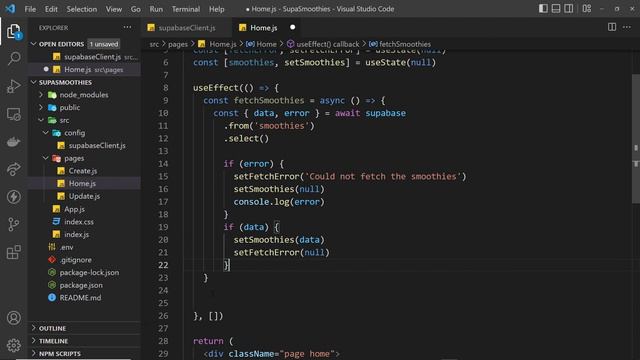Toggle secondary side bar layout icon
Viewport: 640px width, 360px height.
pyautogui.click(x=568, y=9)
